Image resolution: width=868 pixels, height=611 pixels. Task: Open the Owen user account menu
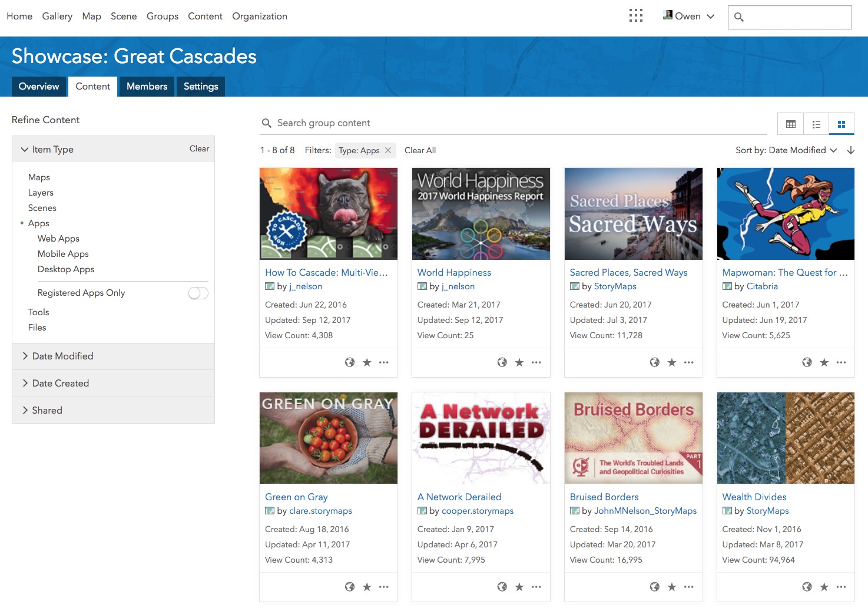688,16
